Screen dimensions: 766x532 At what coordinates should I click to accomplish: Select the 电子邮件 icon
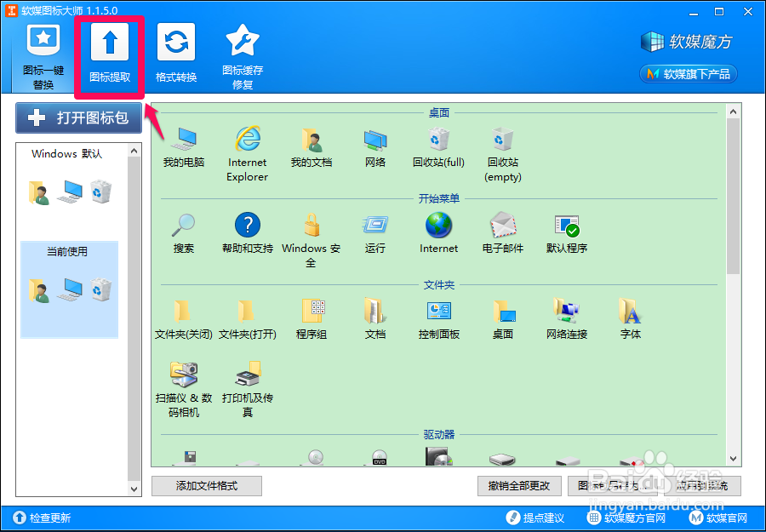point(502,226)
